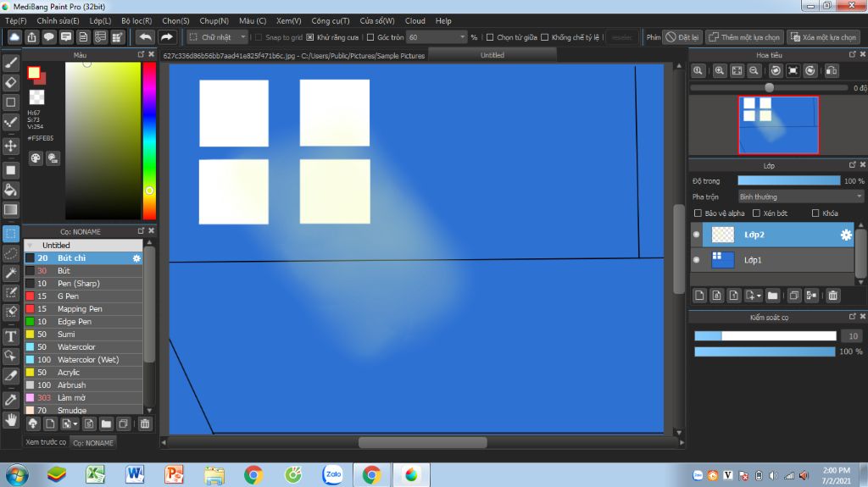
Task: Select the Move tool
Action: coord(10,146)
